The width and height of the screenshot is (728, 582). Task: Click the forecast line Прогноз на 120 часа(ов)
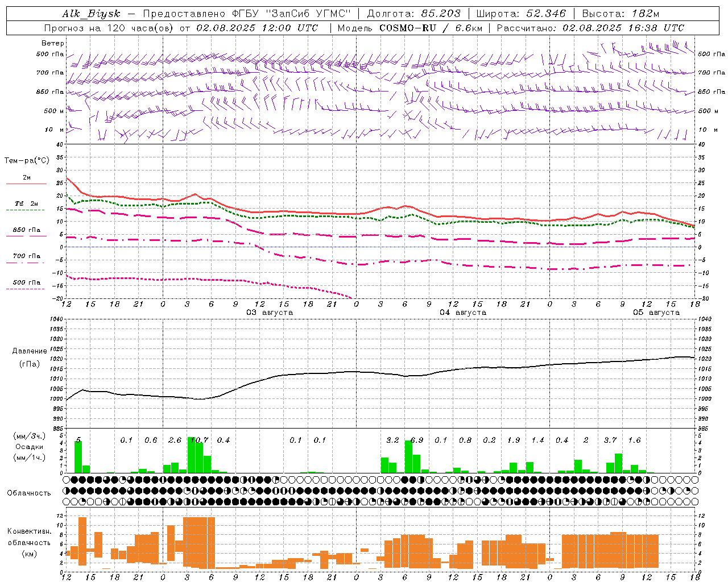tap(110, 28)
